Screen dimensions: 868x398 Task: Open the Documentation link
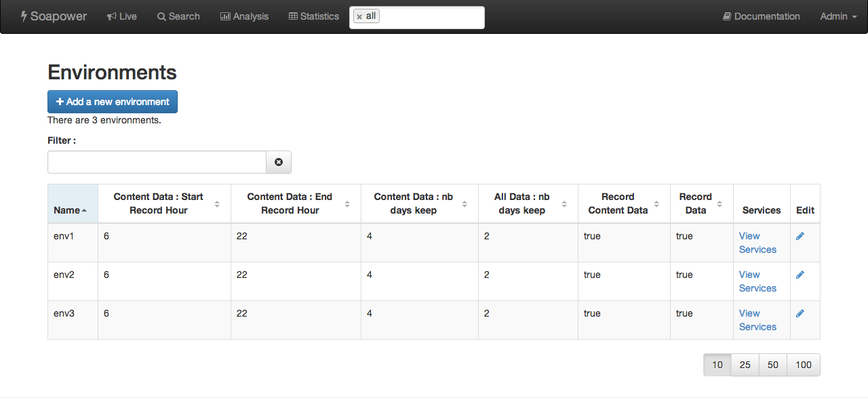[x=761, y=16]
